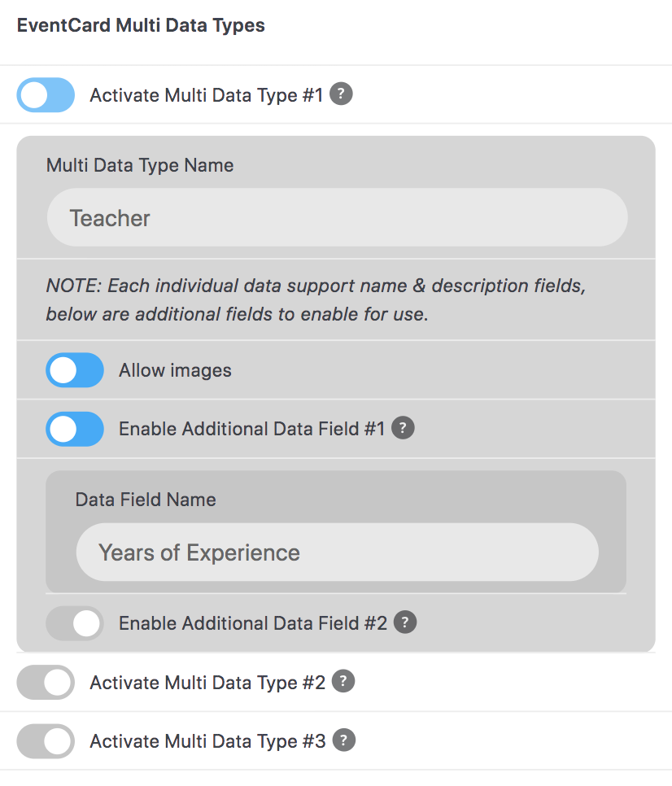Viewport: 672px width, 786px height.
Task: Click the Multi Data Type Name label
Action: (x=140, y=165)
